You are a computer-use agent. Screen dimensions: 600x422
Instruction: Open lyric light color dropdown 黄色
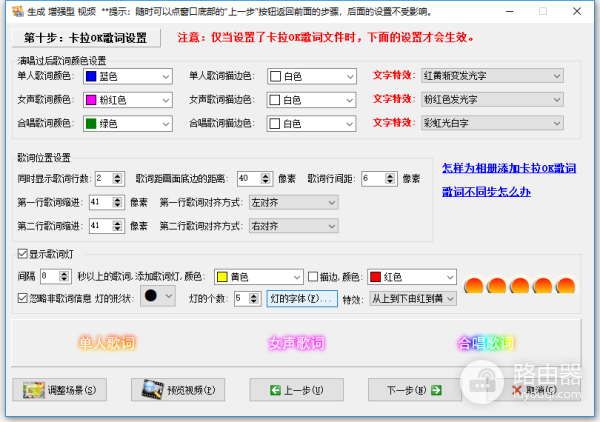click(x=259, y=277)
